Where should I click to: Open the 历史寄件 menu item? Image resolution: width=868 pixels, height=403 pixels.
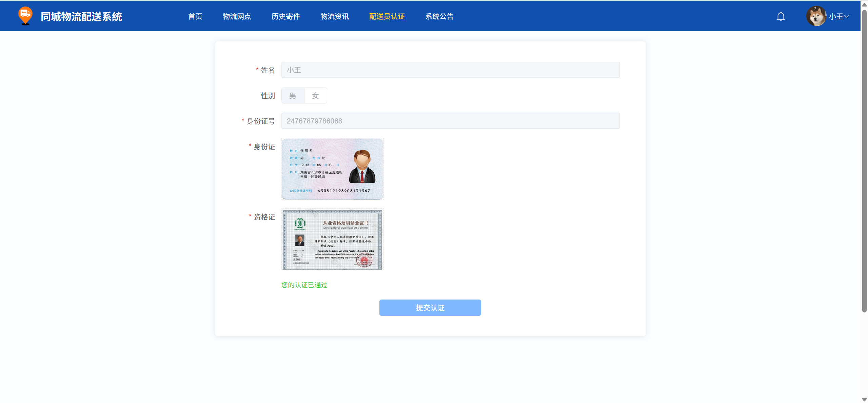click(285, 16)
